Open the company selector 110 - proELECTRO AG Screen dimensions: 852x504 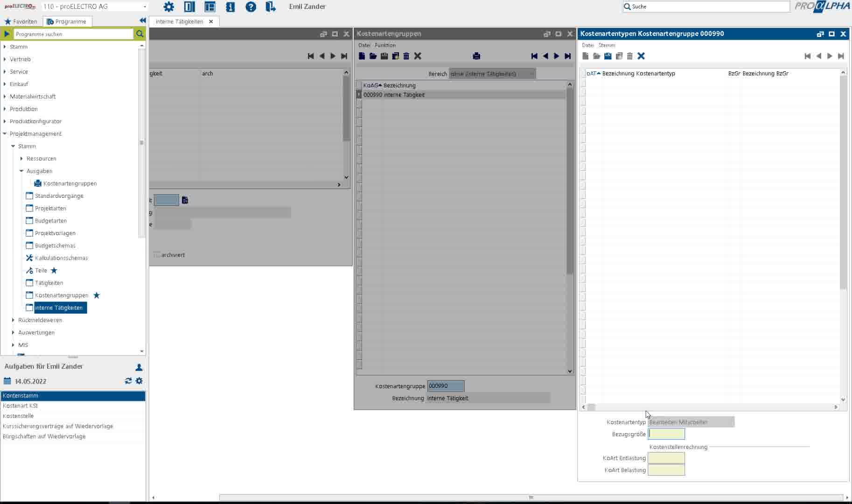95,7
